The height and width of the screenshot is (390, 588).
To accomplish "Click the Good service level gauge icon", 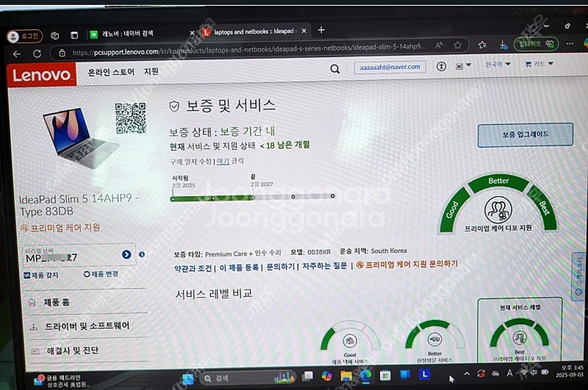I will 350,341.
